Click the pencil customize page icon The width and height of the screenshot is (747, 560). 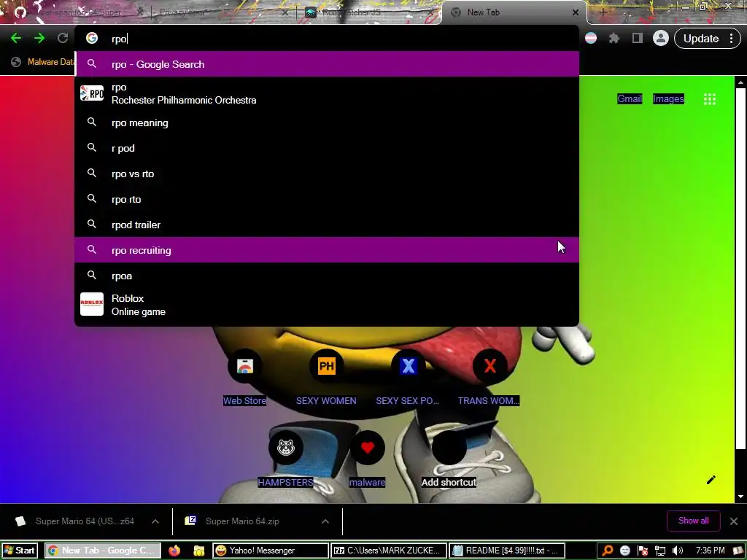(x=711, y=480)
